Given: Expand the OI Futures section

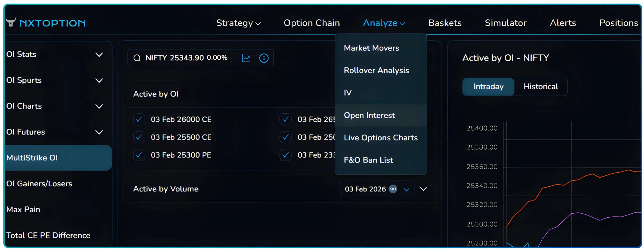Looking at the screenshot, I should pyautogui.click(x=99, y=132).
